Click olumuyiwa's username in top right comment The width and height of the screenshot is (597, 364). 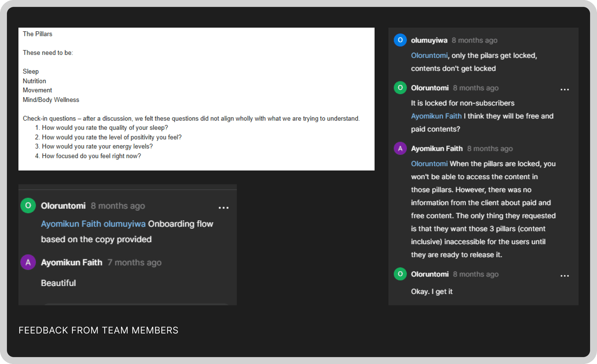click(x=429, y=40)
